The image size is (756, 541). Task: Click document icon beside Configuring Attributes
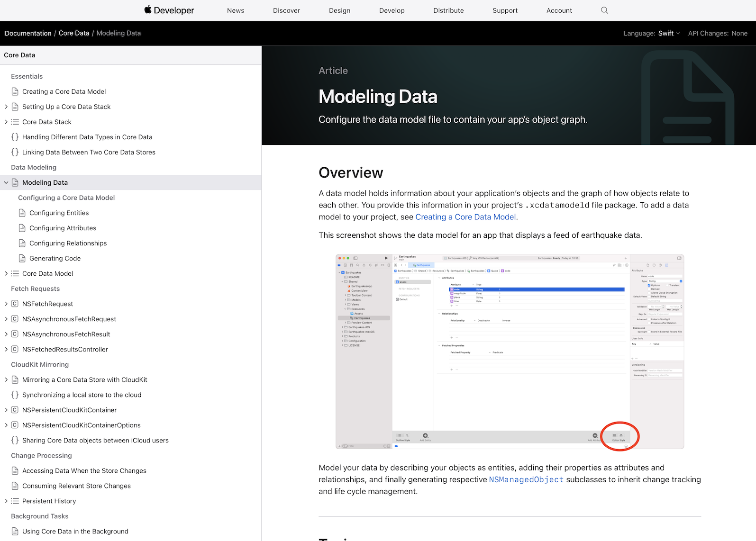pyautogui.click(x=22, y=228)
